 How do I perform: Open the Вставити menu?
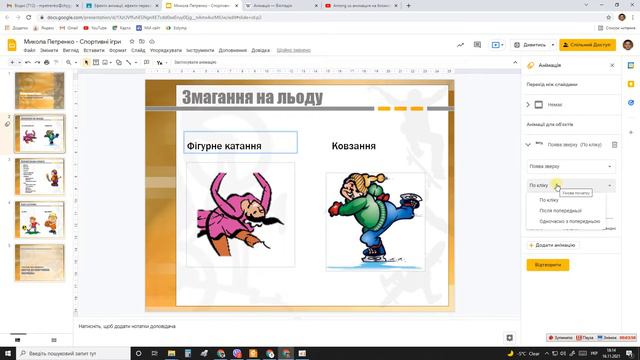pyautogui.click(x=94, y=51)
